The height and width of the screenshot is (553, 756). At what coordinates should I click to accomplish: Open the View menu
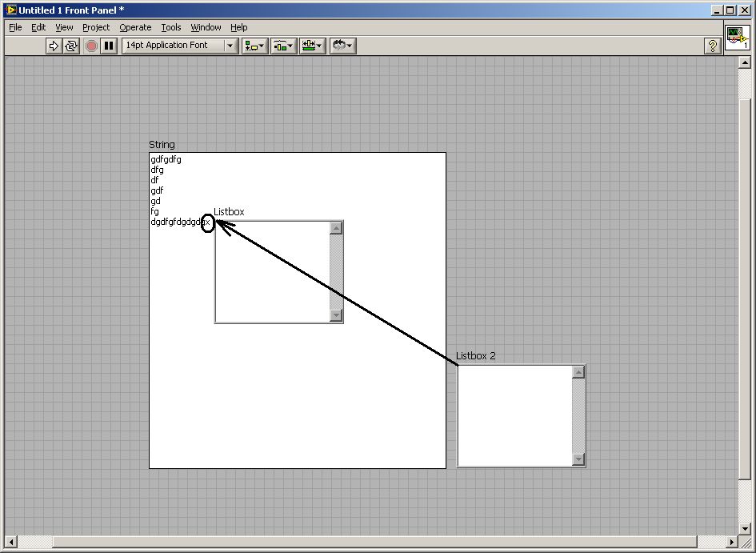coord(64,27)
